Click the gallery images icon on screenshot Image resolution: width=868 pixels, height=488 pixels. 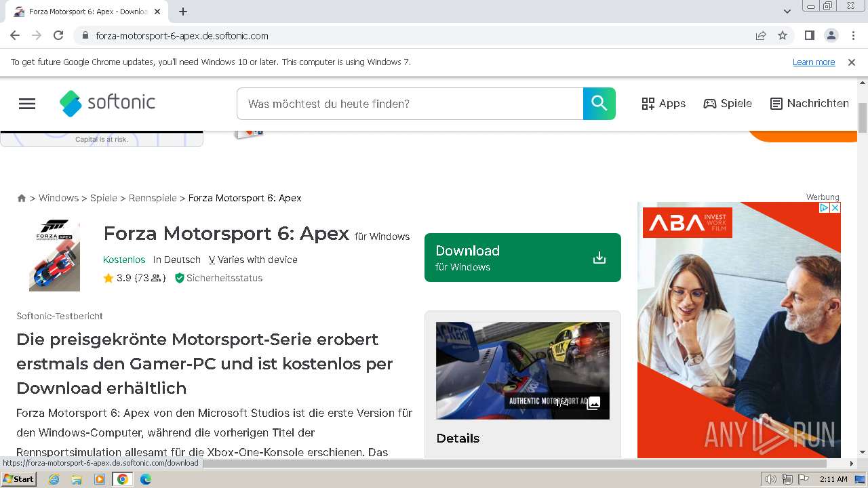tap(593, 403)
